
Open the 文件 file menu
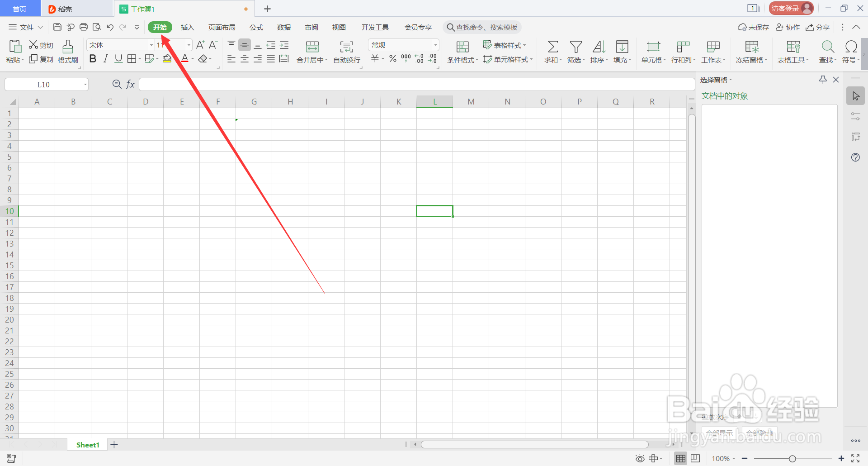coord(26,27)
